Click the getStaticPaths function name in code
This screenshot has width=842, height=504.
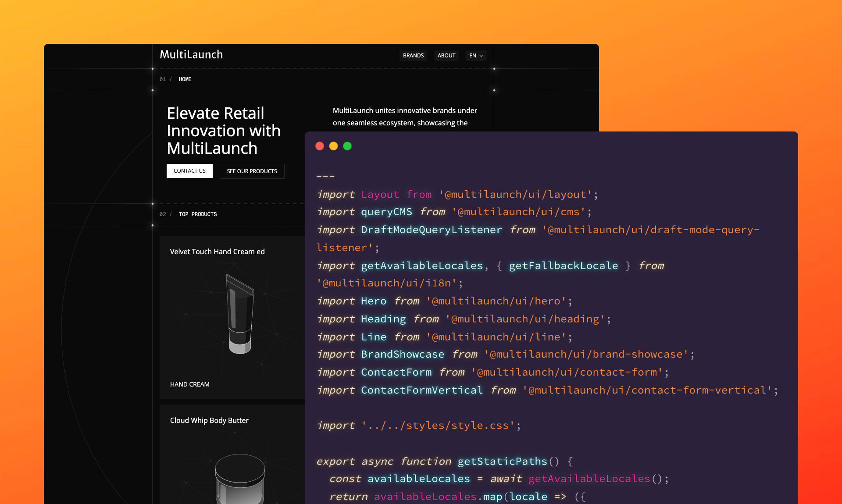click(x=502, y=461)
